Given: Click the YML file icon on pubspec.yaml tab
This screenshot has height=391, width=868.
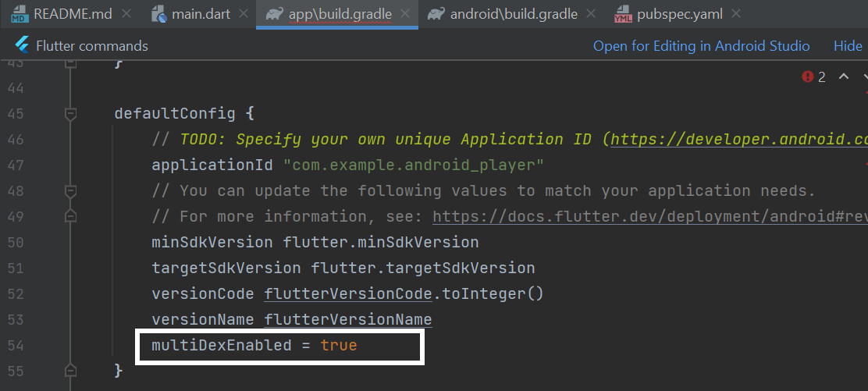Looking at the screenshot, I should click(624, 14).
